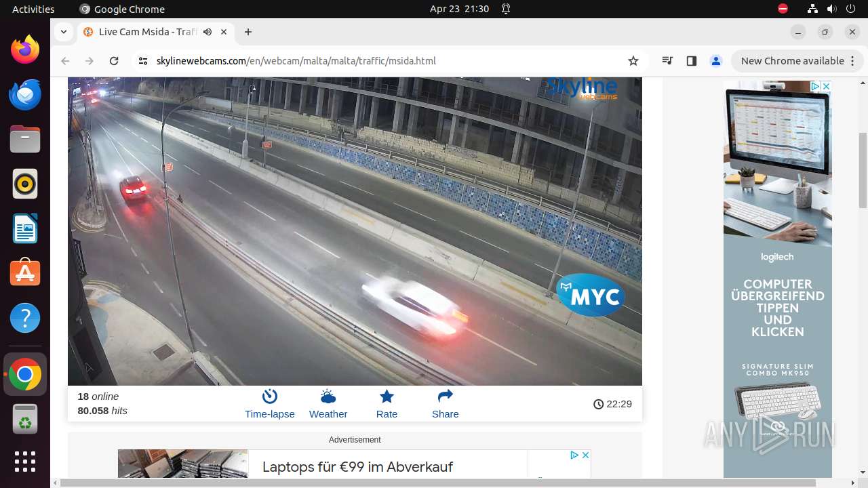Go back to previous page
This screenshot has height=488, width=868.
coord(65,61)
